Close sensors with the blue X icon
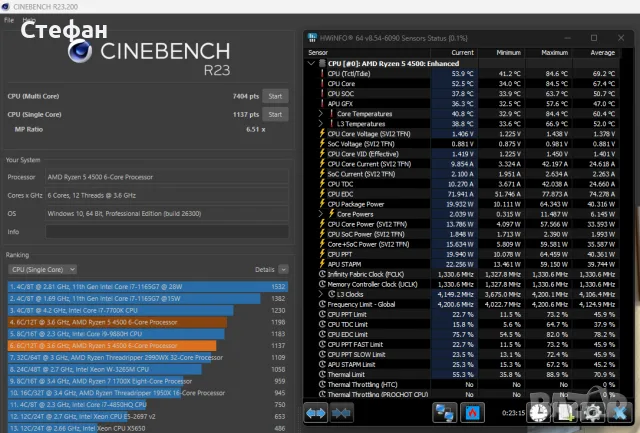This screenshot has height=433, width=640. (619, 413)
